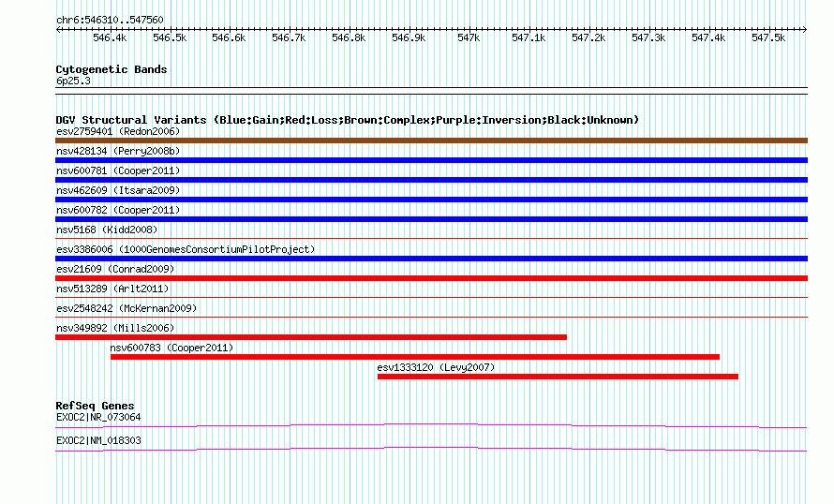Click the nsv600783 (Cooper2011) label
Image resolution: width=834 pixels, height=504 pixels.
coord(171,348)
